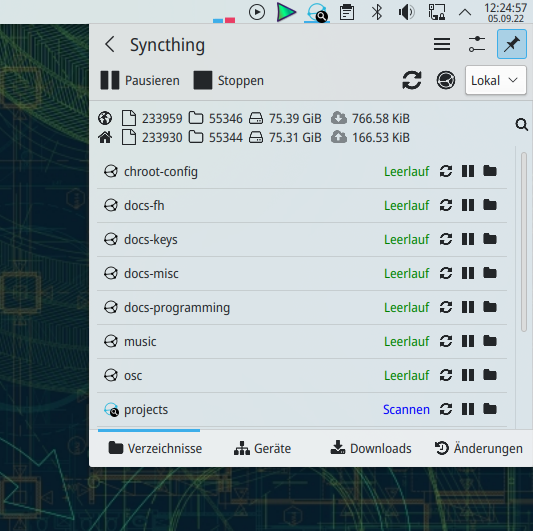Open the media player tray icon
The image size is (533, 531).
[257, 13]
